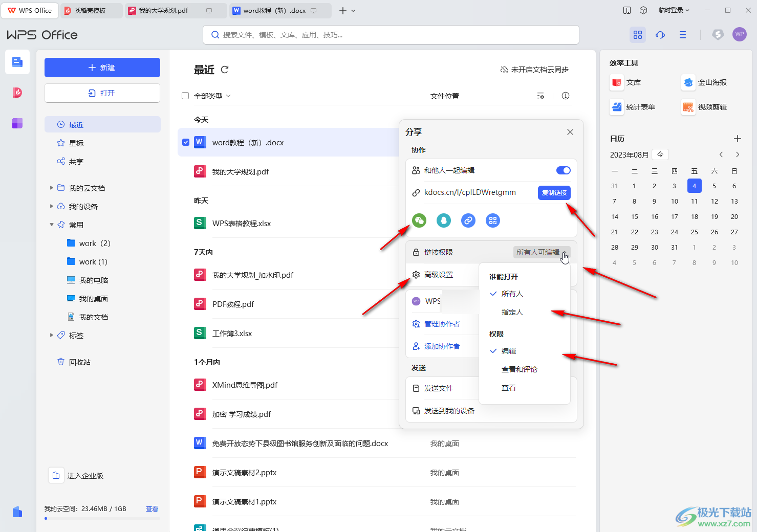Go to next month in calendar

(x=738, y=154)
